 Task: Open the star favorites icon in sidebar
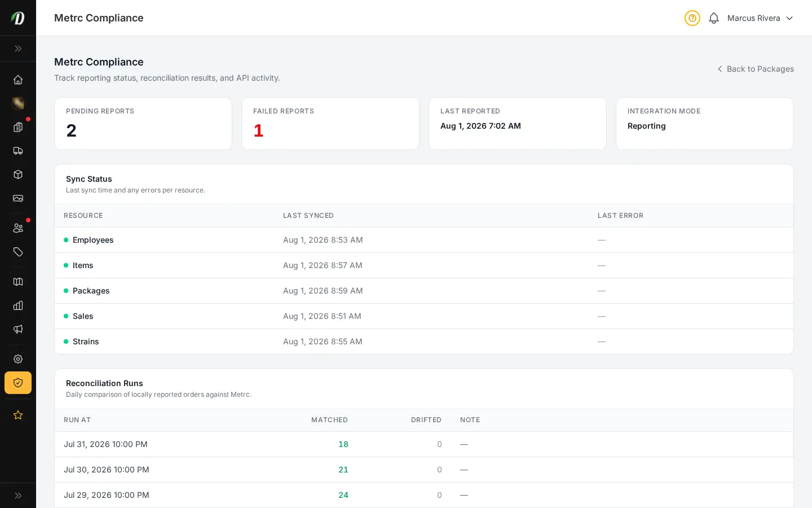pyautogui.click(x=18, y=415)
